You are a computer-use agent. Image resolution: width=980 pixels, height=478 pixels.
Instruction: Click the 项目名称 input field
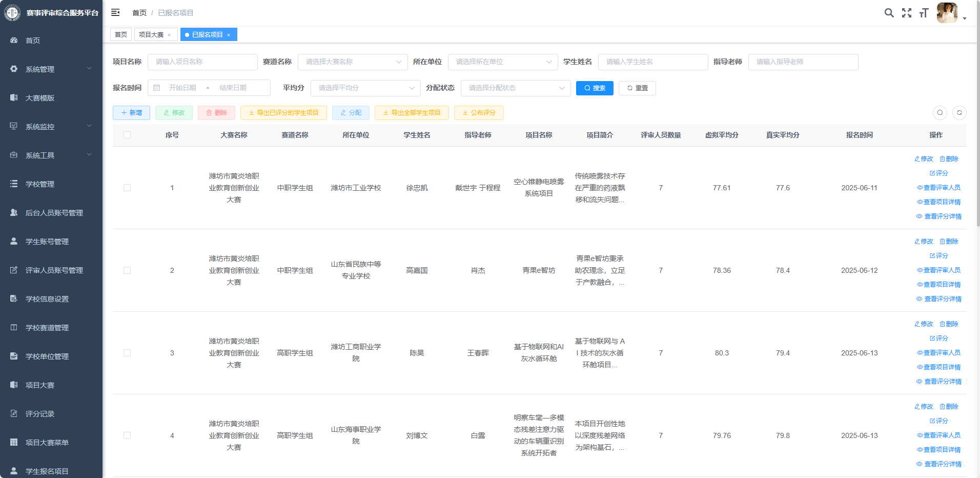[x=202, y=62]
